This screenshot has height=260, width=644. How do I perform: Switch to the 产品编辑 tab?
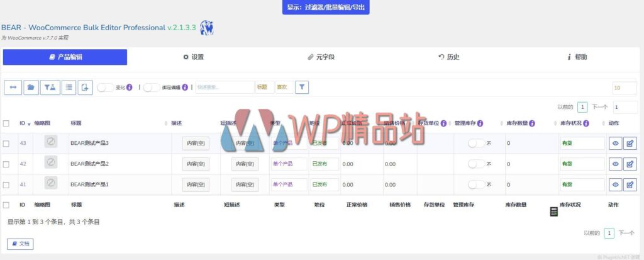point(65,57)
